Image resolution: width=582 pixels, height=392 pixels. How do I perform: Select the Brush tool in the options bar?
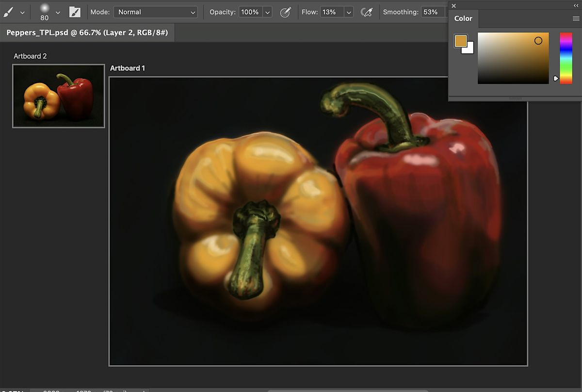point(9,12)
